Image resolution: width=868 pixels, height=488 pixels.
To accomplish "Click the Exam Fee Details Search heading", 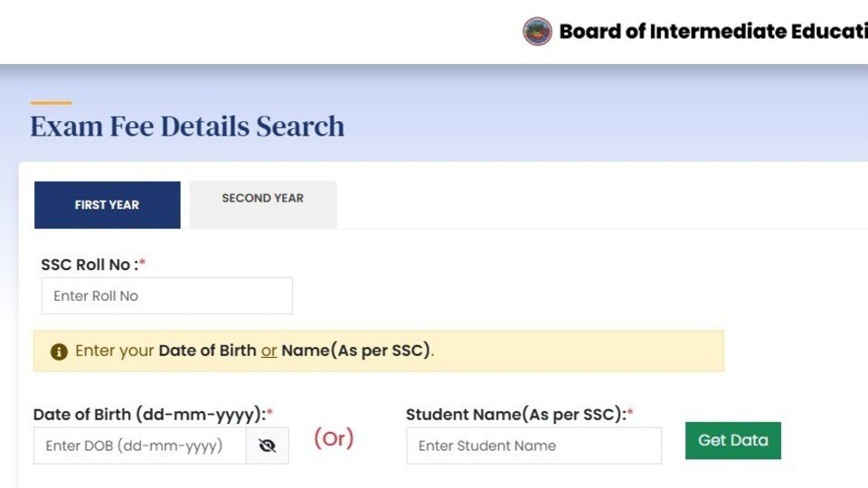I will tap(187, 127).
